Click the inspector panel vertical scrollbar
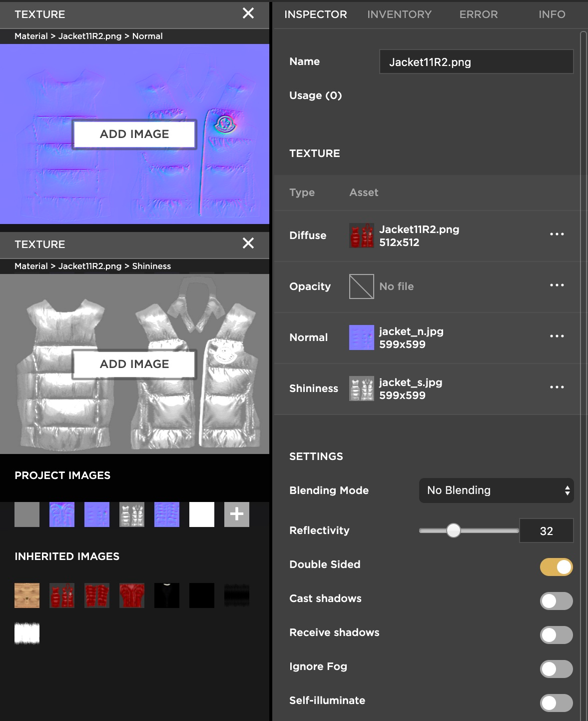The image size is (588, 721). click(x=583, y=375)
